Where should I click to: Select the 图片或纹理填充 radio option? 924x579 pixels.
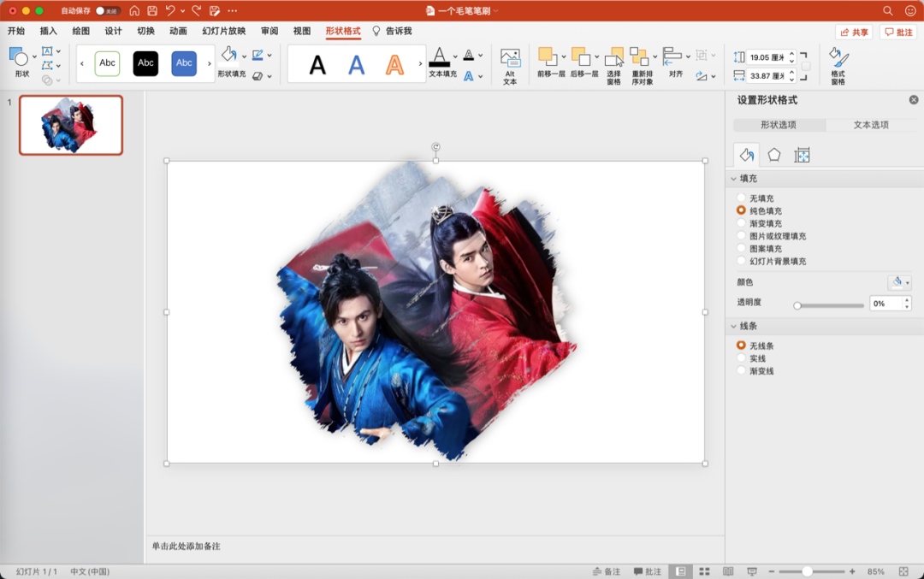point(741,235)
